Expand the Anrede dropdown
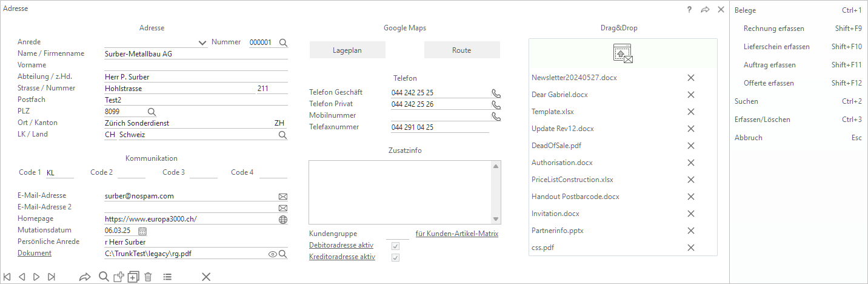Image resolution: width=868 pixels, height=284 pixels. [202, 42]
